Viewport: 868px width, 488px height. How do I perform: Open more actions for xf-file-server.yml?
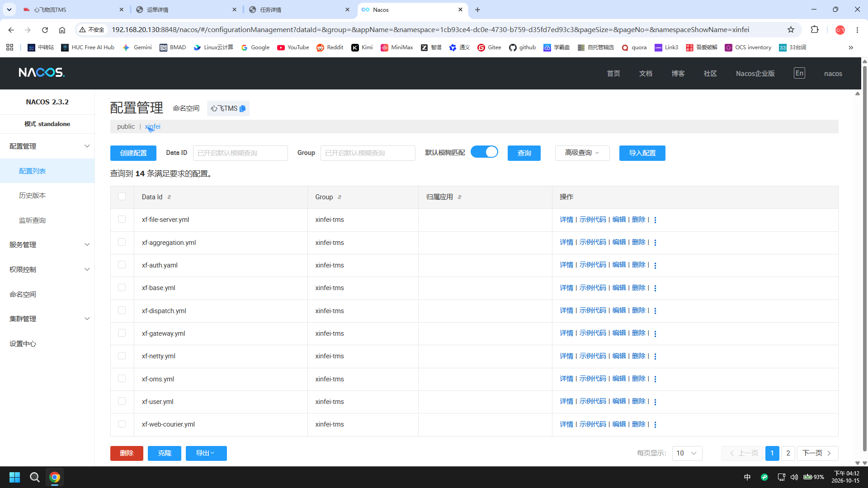[x=655, y=220]
